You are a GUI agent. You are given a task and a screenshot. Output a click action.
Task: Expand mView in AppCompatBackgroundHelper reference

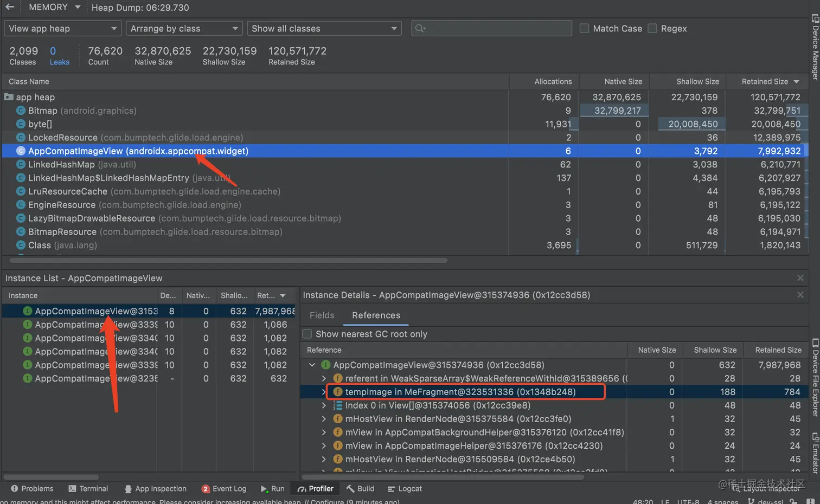pos(324,432)
